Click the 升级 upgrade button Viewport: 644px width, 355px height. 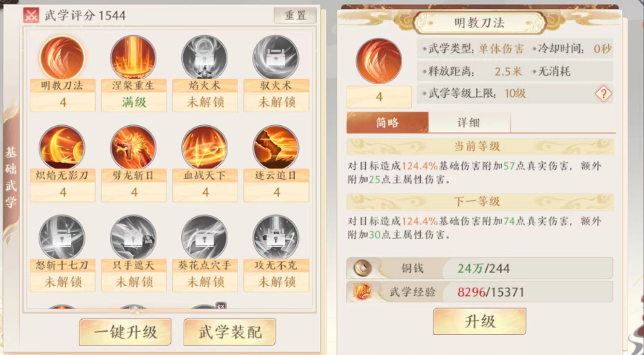(479, 321)
